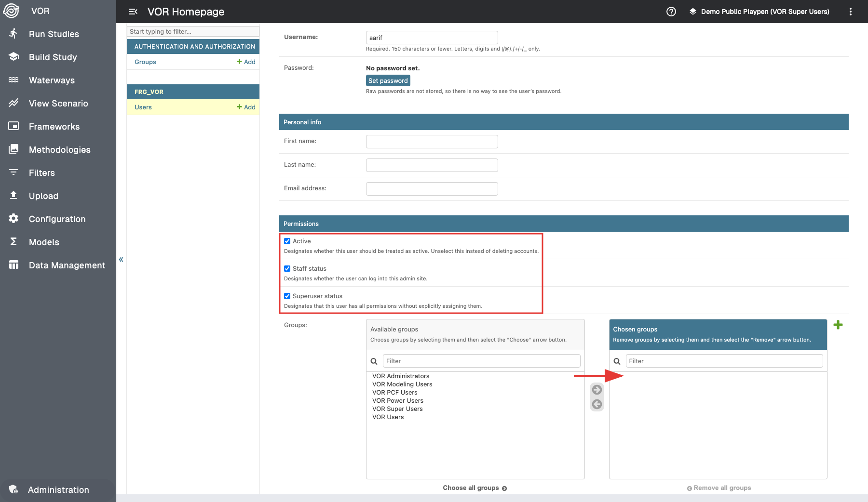Open the three-dot overflow menu
The image size is (868, 502).
tap(850, 12)
